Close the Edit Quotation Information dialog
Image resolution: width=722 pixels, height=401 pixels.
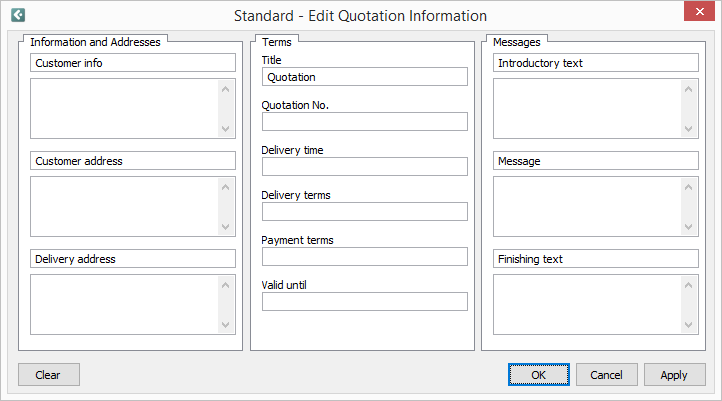[698, 14]
